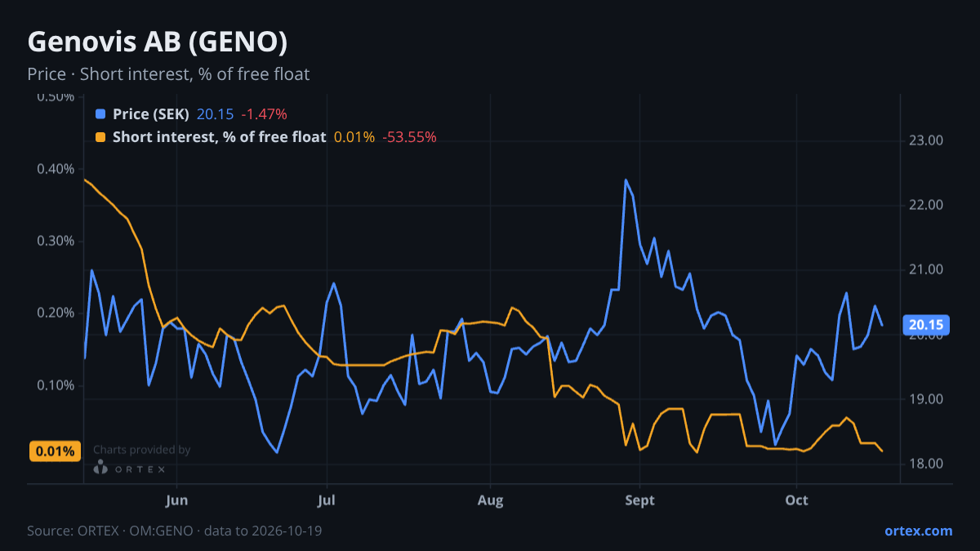Click the 19.00 right axis label
This screenshot has width=980, height=551.
tap(926, 399)
